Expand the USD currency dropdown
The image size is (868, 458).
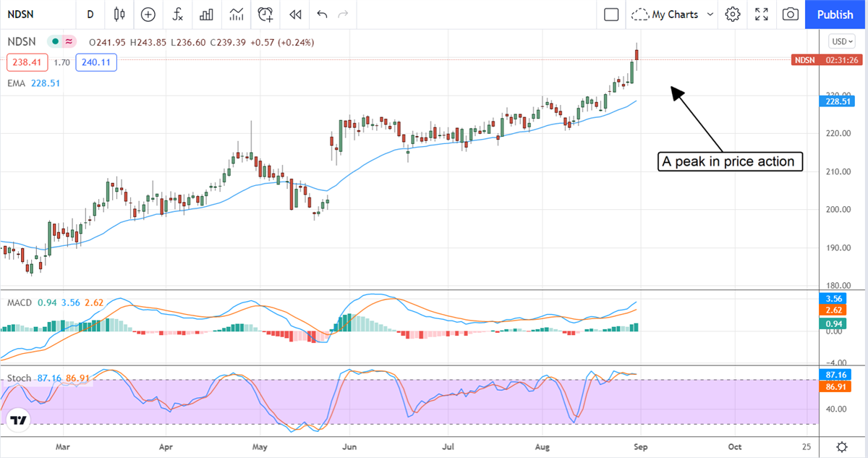(842, 41)
